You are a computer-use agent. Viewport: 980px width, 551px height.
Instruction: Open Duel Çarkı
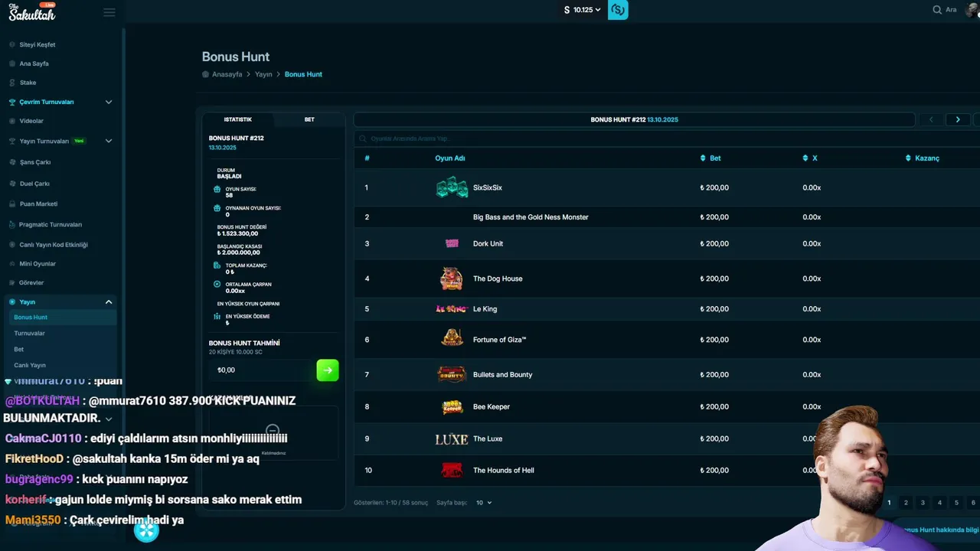point(34,184)
